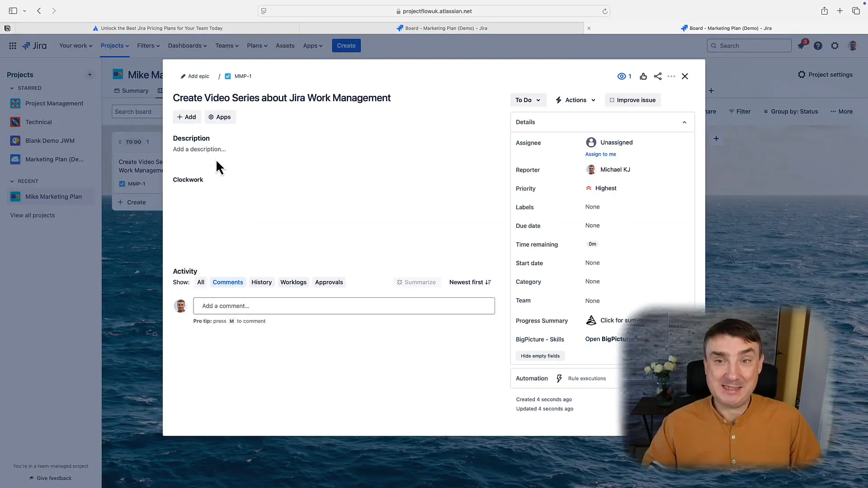868x488 pixels.
Task: Click the Improve issue button
Action: click(632, 100)
